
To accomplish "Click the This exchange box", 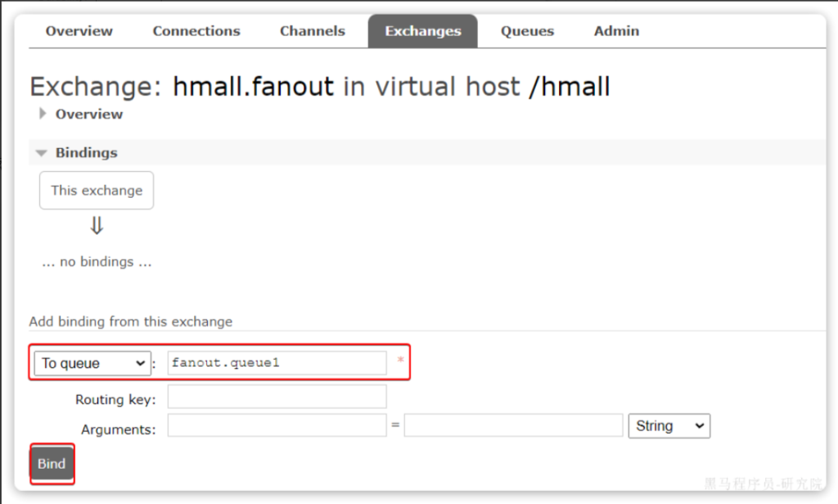I will [97, 190].
